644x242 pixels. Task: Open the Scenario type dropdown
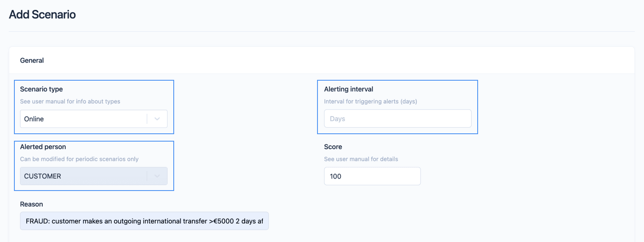point(94,119)
